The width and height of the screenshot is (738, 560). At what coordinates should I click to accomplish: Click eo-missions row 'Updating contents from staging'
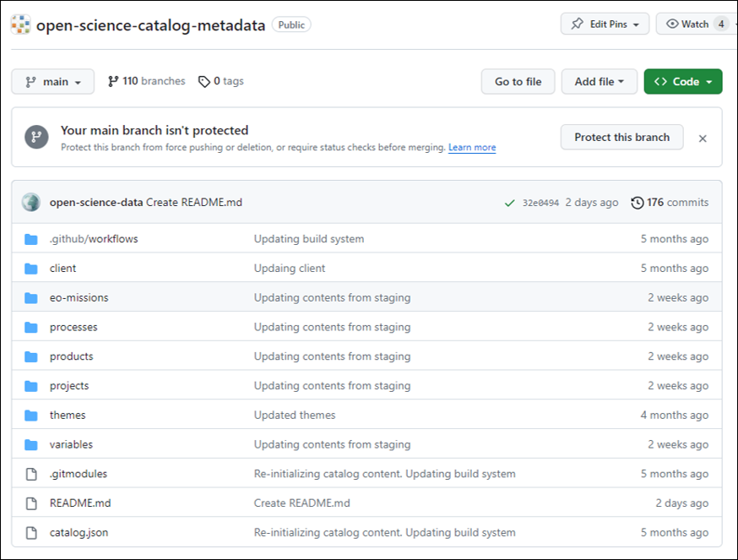coord(333,297)
